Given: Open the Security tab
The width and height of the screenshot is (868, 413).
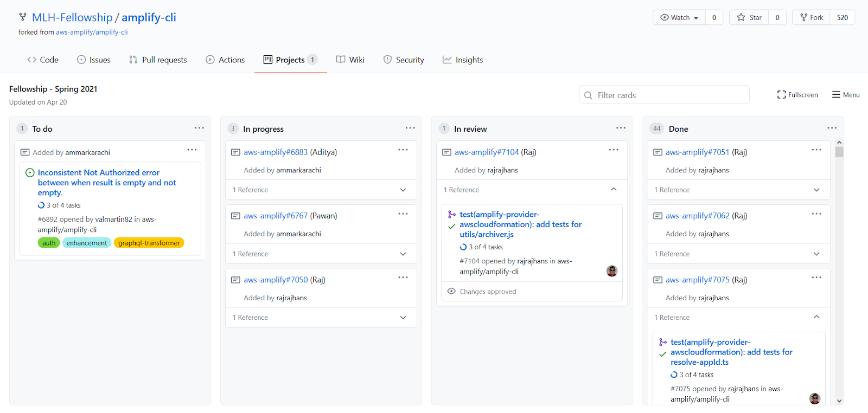Looking at the screenshot, I should pos(404,60).
